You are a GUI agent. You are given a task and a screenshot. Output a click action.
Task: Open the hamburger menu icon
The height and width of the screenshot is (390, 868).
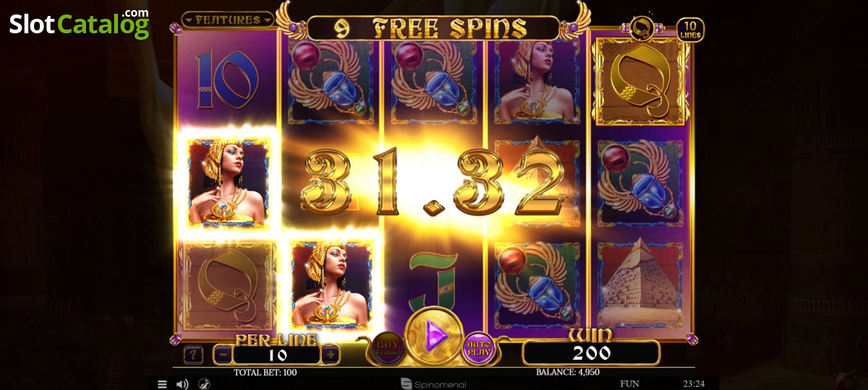(162, 384)
